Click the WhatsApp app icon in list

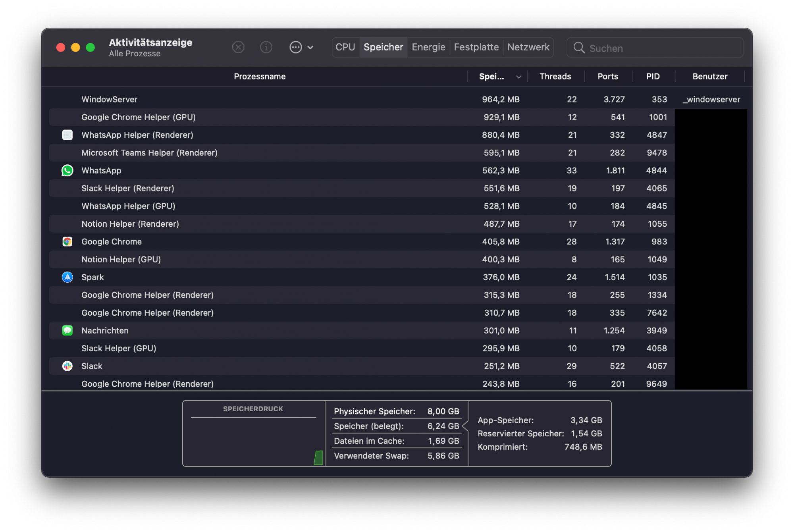pyautogui.click(x=67, y=171)
